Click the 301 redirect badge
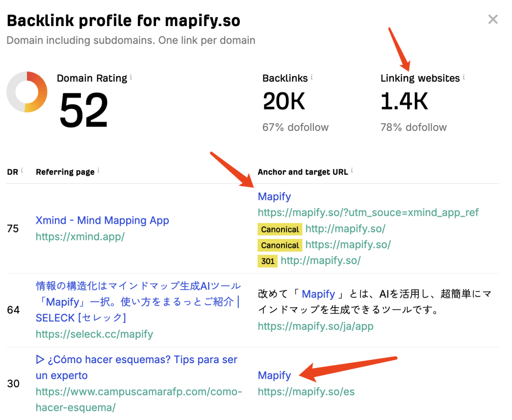The width and height of the screenshot is (512, 420). [267, 261]
